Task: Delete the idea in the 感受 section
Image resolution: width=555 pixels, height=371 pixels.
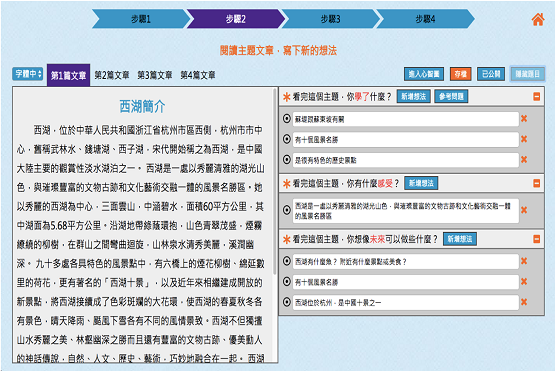Action: pyautogui.click(x=524, y=210)
